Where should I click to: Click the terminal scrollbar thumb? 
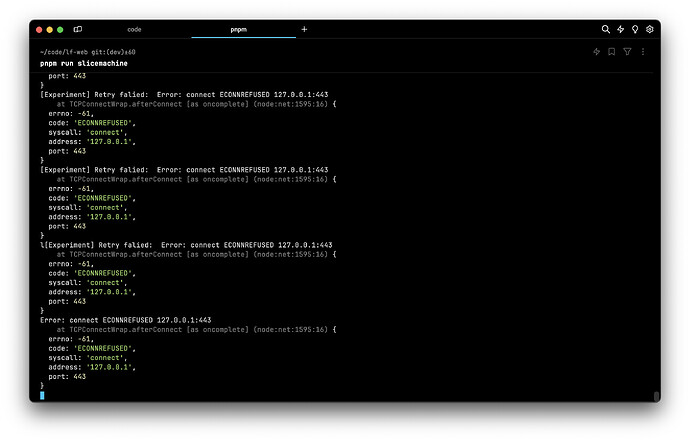point(657,396)
